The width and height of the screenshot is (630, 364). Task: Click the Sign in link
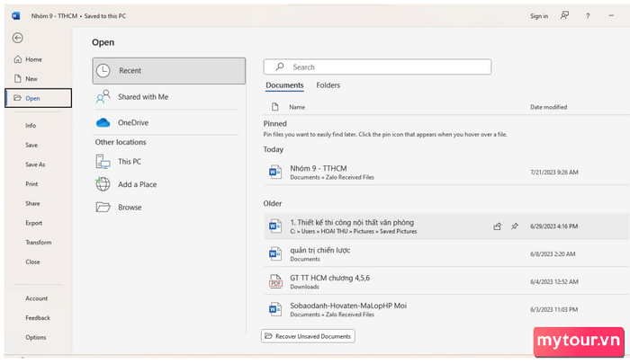[x=539, y=16]
